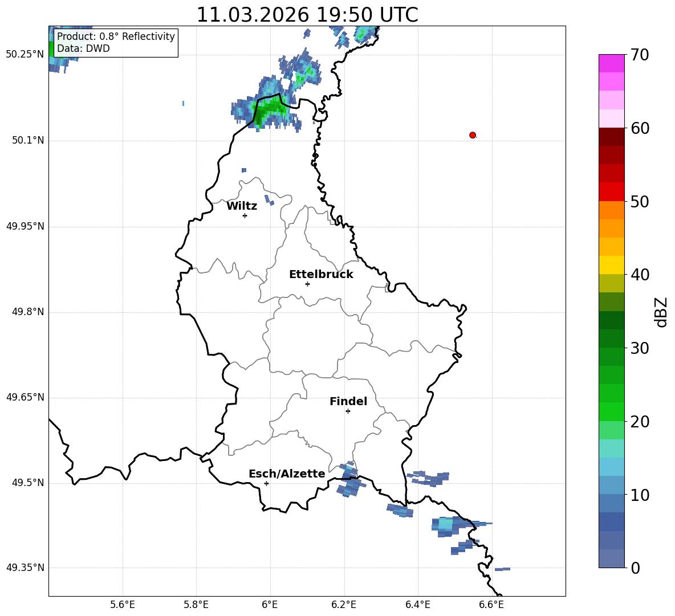Click the 6.2°E longitude label
Screen dimensions: 675x616
[x=344, y=605]
